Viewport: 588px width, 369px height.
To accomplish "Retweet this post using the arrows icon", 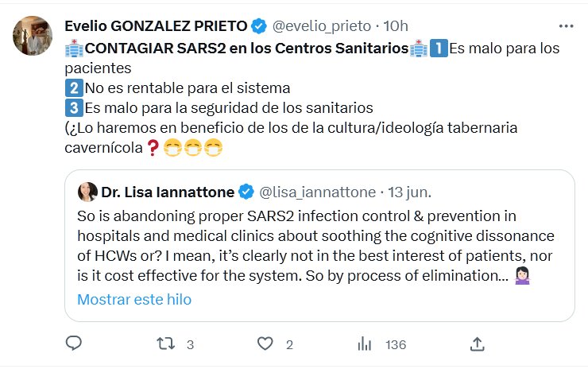I will pos(165,344).
